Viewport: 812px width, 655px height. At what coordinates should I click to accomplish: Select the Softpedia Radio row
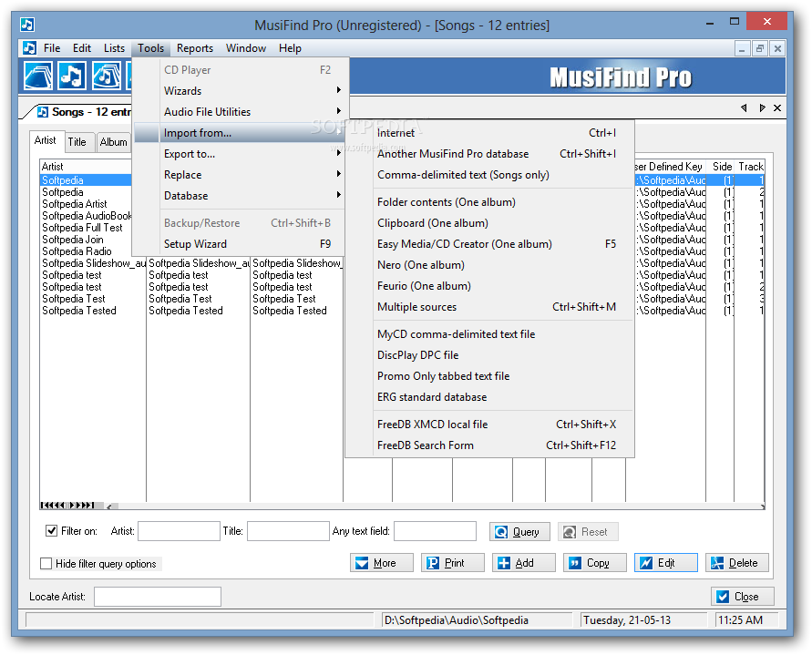[x=86, y=251]
